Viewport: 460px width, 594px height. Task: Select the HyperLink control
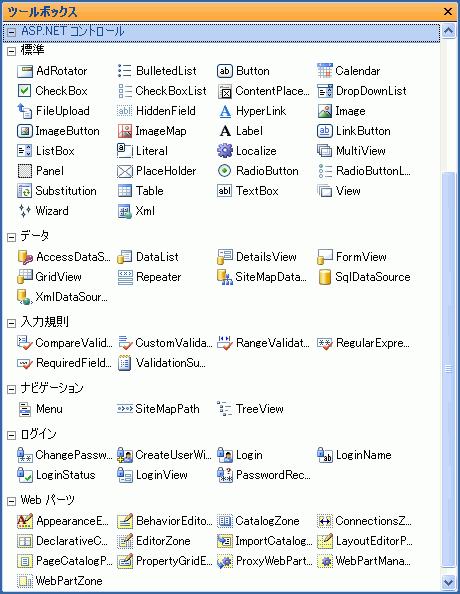coord(252,111)
